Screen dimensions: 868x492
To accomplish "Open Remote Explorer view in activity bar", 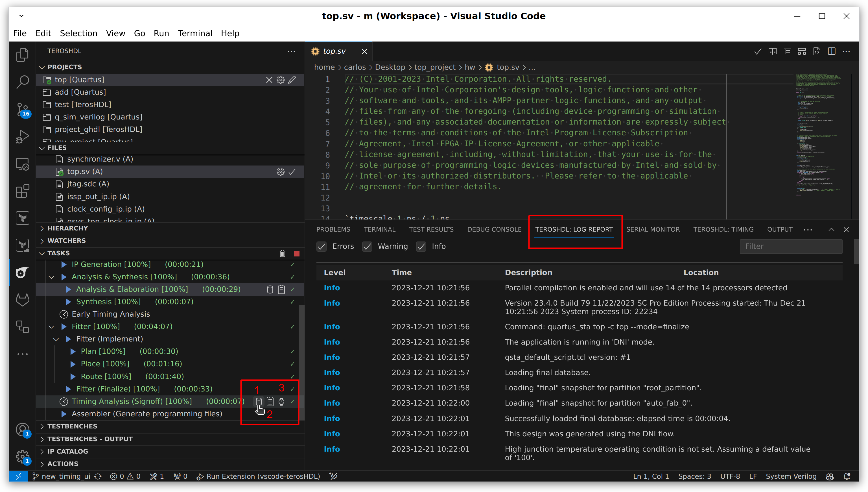I will [x=22, y=164].
